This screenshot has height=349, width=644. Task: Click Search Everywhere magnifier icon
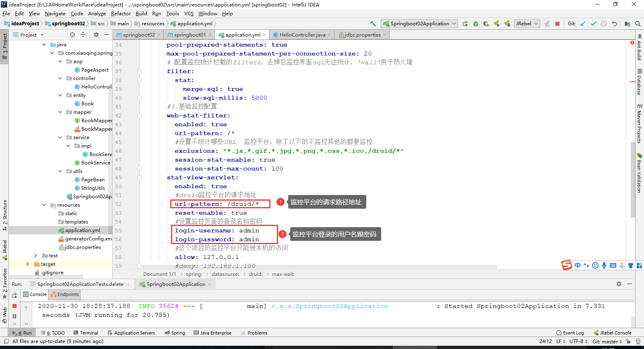[x=638, y=24]
